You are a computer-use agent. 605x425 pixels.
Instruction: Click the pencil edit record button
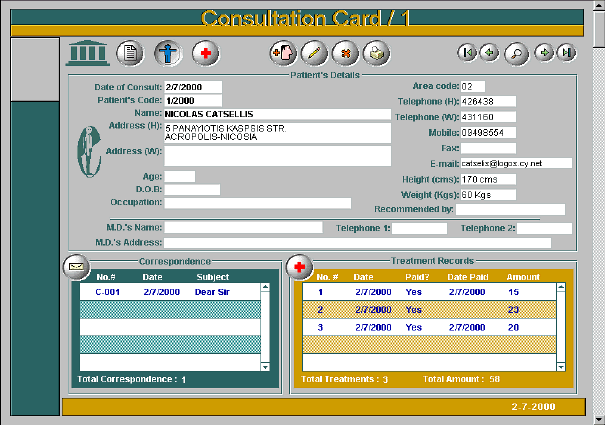coord(314,53)
